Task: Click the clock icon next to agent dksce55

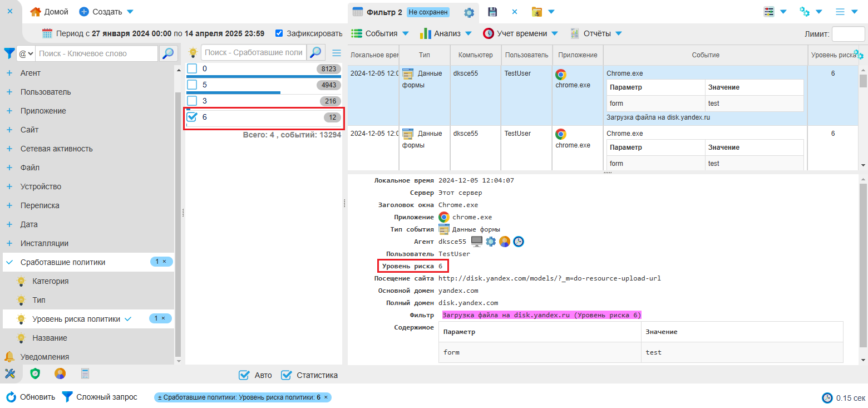Action: coord(519,242)
